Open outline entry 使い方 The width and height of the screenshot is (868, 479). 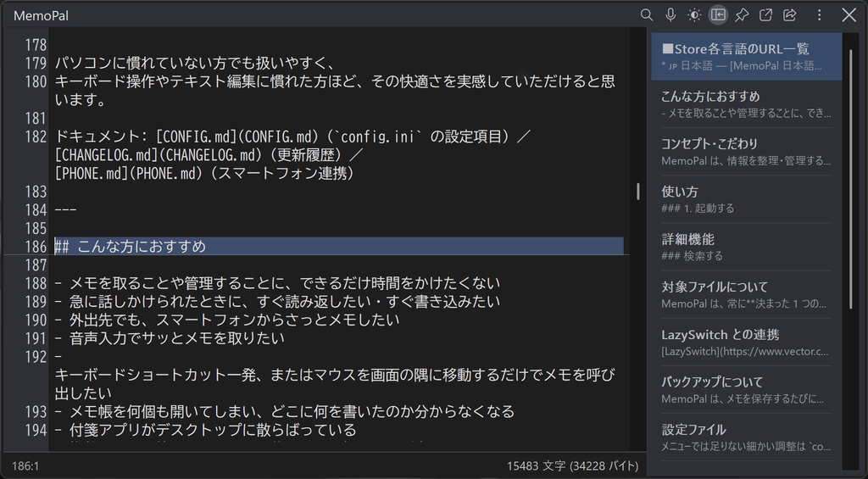[746, 199]
